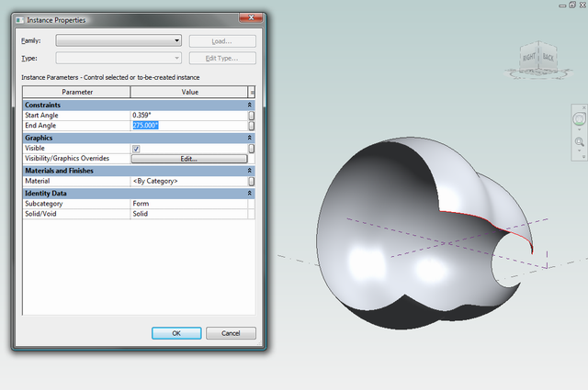Image resolution: width=588 pixels, height=390 pixels.
Task: Click associate parameter button for Material
Action: pyautogui.click(x=251, y=182)
